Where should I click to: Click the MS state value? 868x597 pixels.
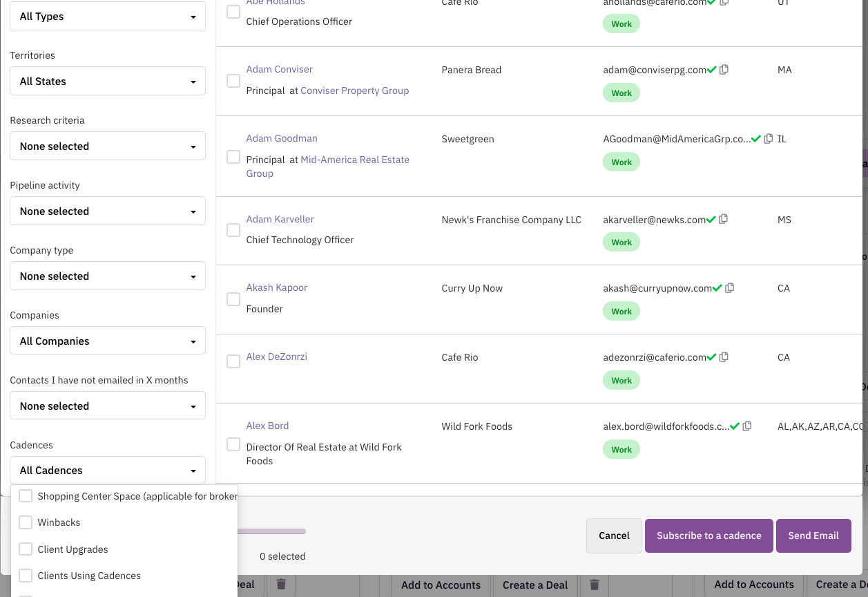click(x=784, y=220)
